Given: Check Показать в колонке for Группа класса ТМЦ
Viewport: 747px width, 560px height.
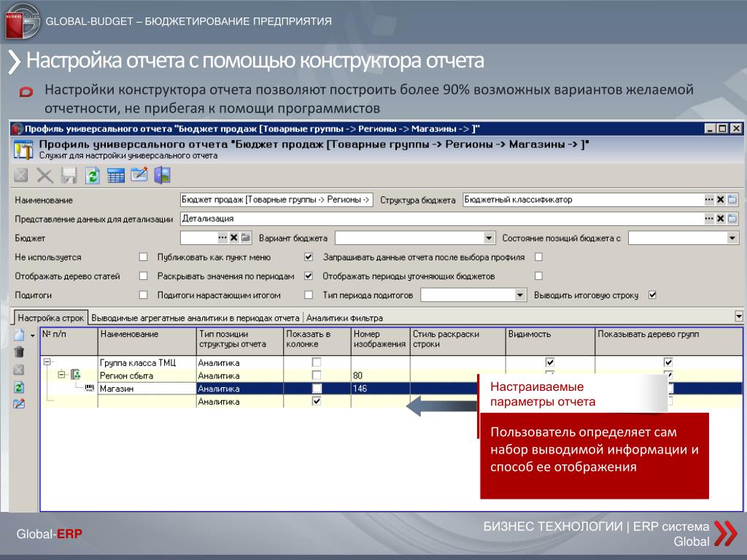Looking at the screenshot, I should click(x=317, y=362).
